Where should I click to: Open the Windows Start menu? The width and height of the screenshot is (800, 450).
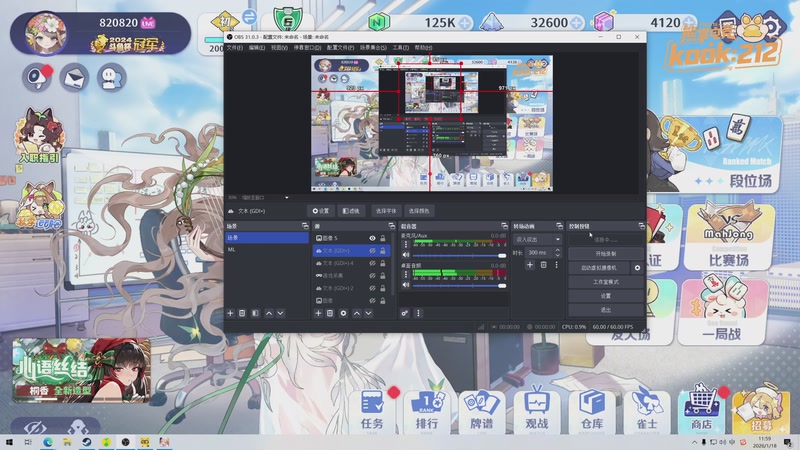point(9,442)
